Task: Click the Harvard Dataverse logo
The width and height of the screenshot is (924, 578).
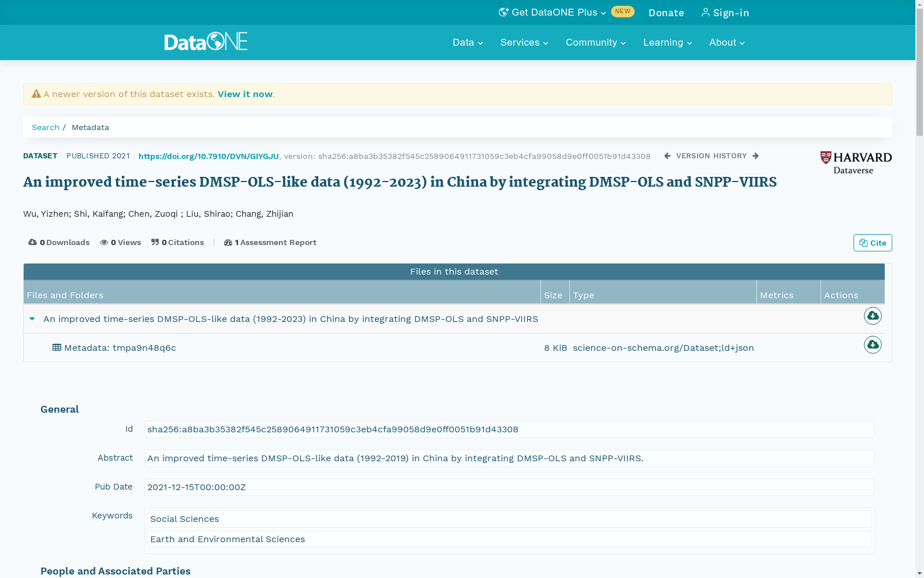Action: 856,162
